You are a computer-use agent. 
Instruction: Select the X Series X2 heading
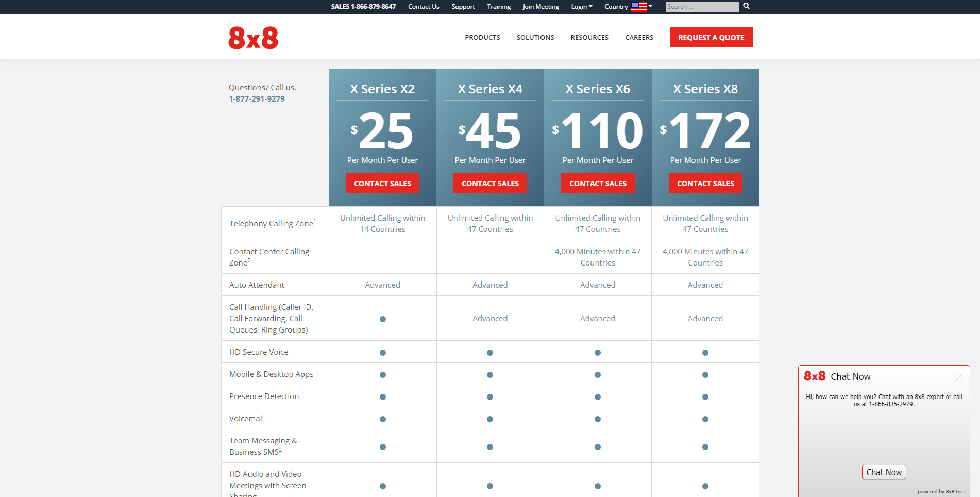(x=382, y=89)
